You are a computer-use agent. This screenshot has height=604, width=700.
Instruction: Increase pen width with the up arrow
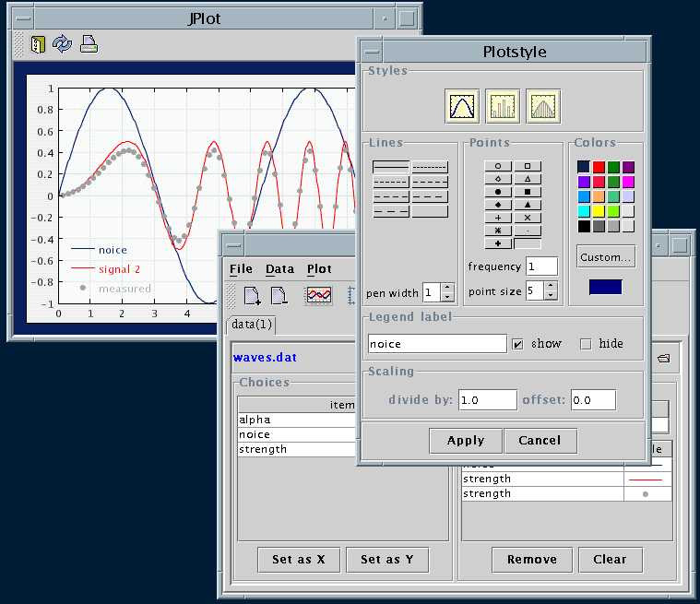(447, 288)
